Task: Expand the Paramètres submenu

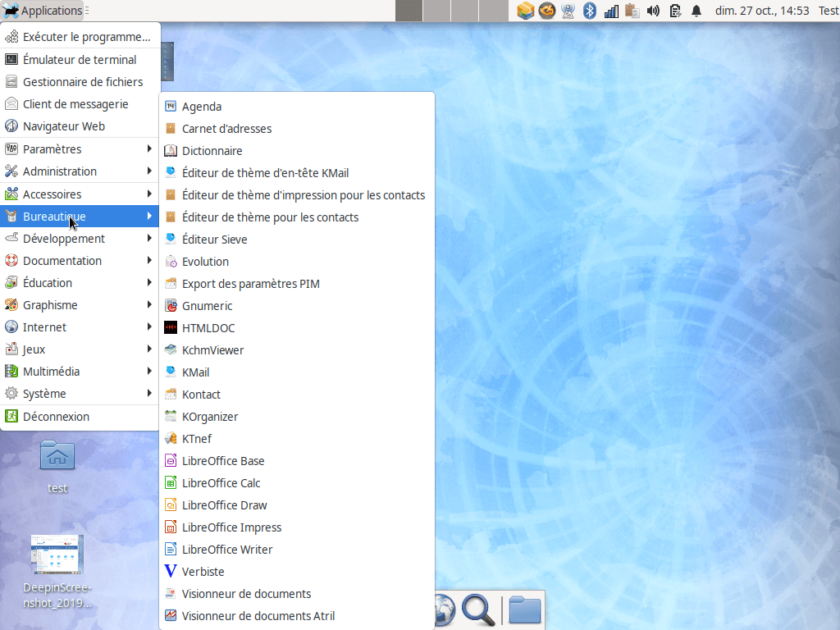Action: point(80,149)
